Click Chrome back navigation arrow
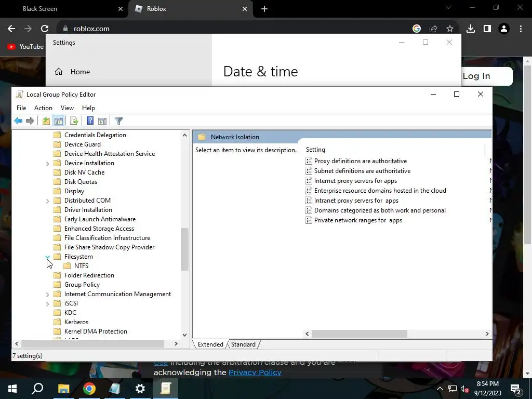This screenshot has width=532, height=399. (x=11, y=29)
